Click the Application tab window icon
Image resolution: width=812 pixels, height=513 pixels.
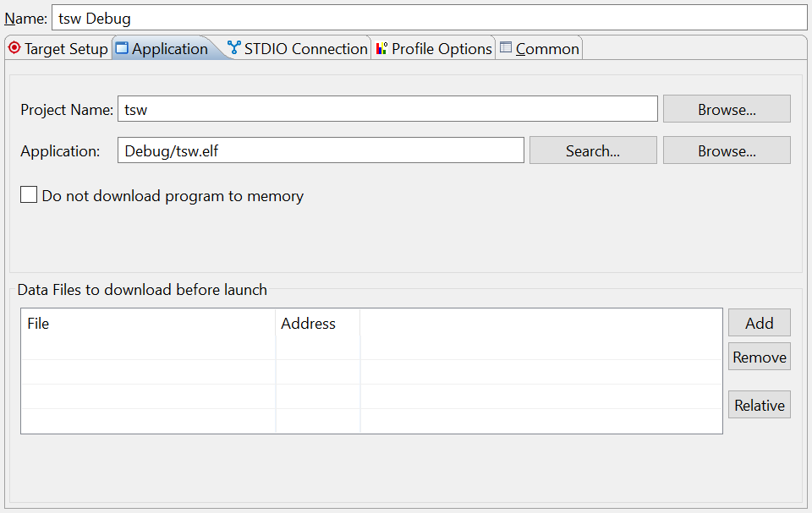[x=122, y=48]
